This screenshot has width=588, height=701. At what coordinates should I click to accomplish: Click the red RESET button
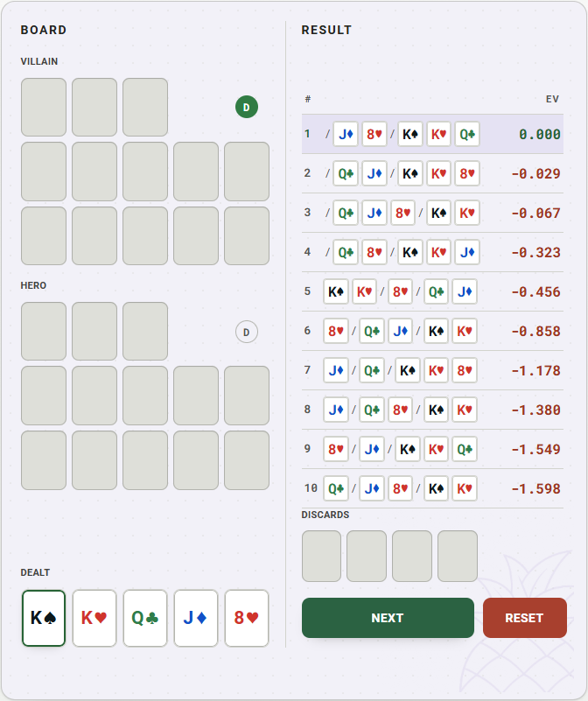pyautogui.click(x=525, y=618)
